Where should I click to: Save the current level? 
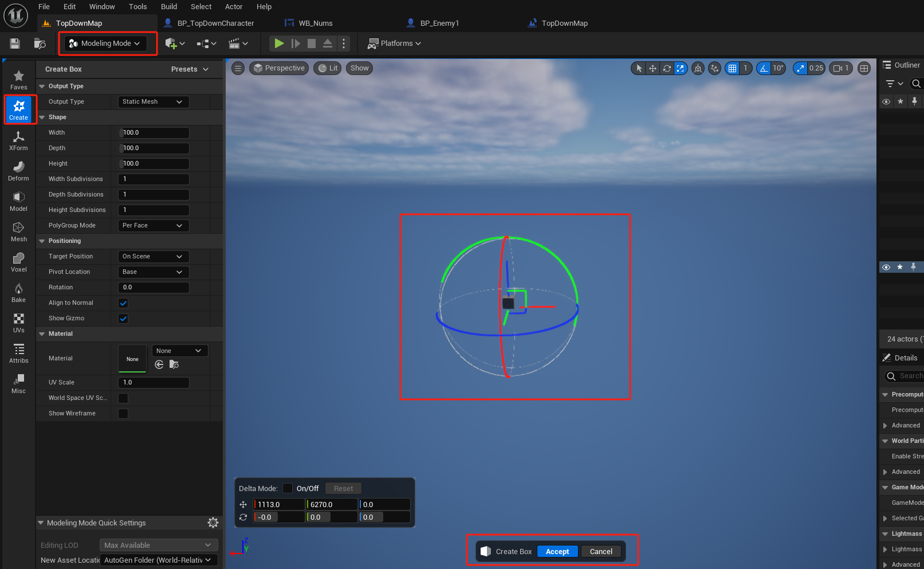pyautogui.click(x=15, y=44)
